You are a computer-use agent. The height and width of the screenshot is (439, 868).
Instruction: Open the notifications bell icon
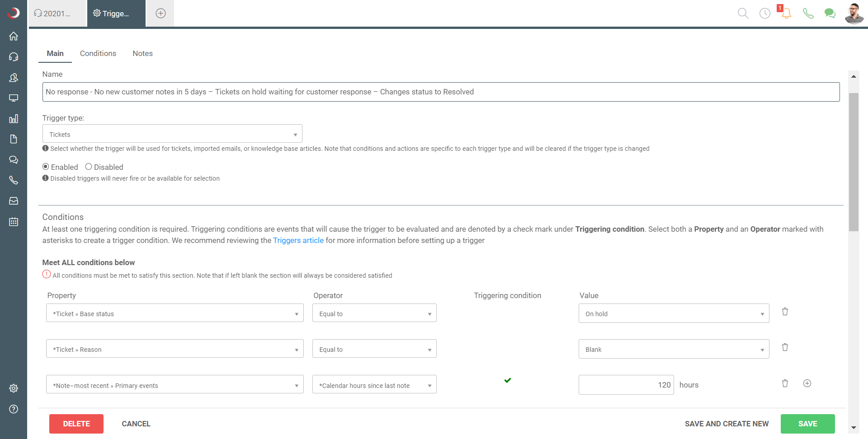pyautogui.click(x=786, y=14)
